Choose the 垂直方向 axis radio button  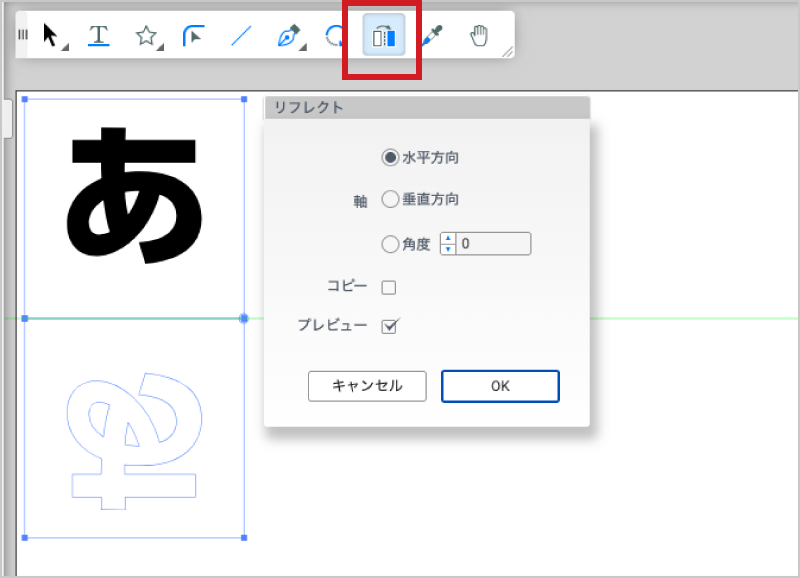coord(390,199)
